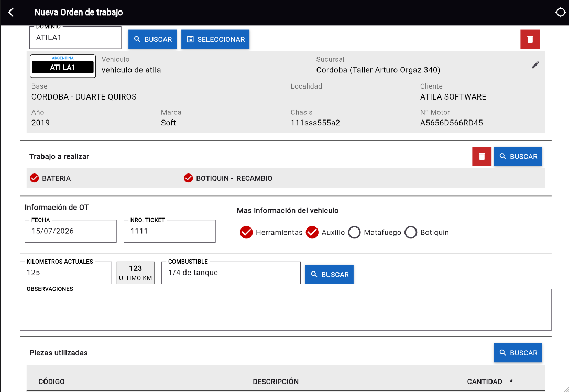
Task: Open the Fecha date field
Action: [71, 231]
